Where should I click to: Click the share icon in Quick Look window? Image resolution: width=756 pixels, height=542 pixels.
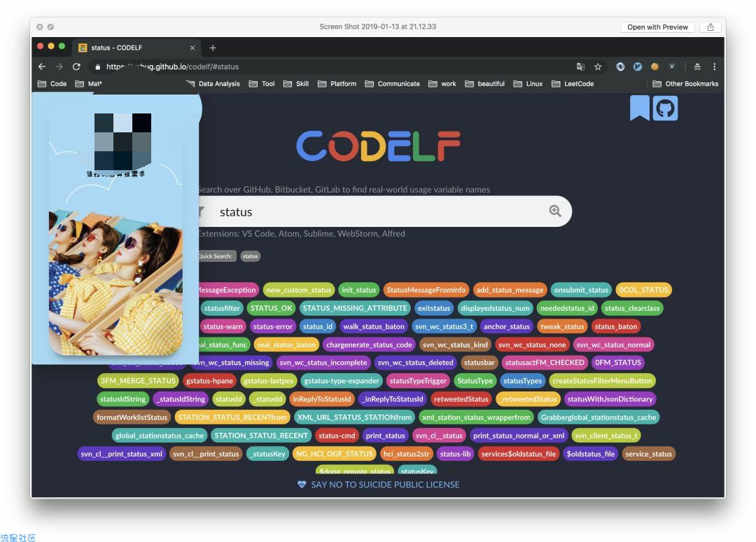pyautogui.click(x=710, y=27)
